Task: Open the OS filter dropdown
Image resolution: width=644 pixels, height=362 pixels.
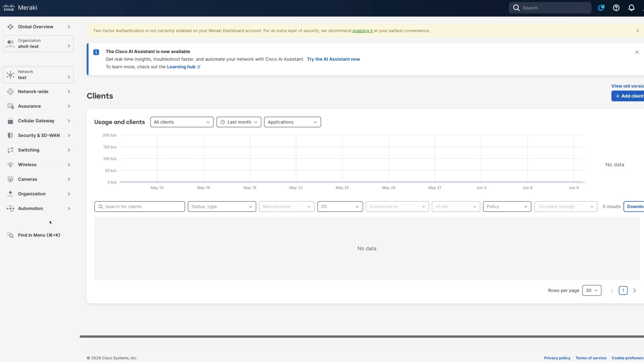Action: point(340,206)
